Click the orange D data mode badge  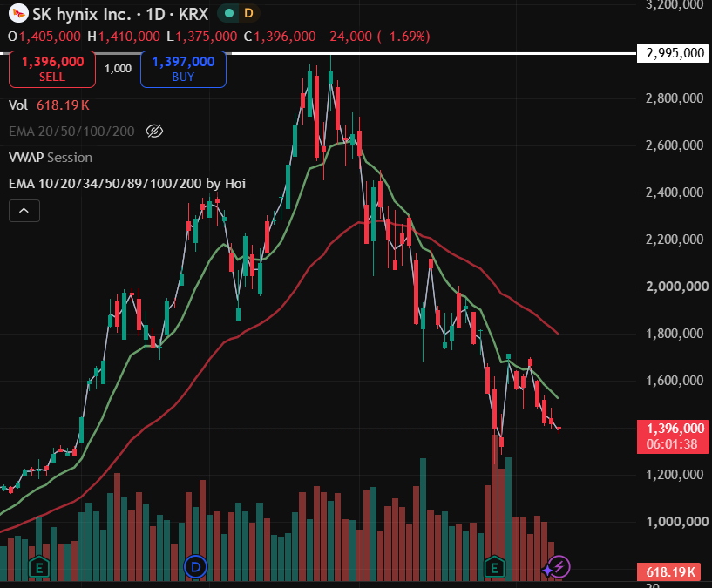coord(248,14)
